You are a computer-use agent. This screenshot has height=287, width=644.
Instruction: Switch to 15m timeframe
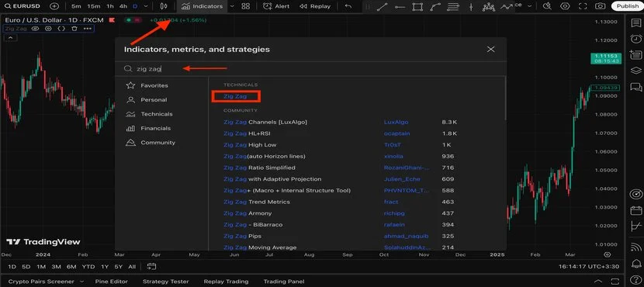[x=94, y=6]
